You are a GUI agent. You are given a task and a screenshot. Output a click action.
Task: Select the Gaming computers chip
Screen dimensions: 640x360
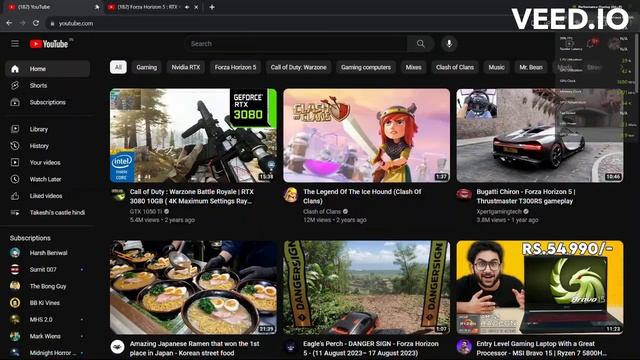coord(366,67)
